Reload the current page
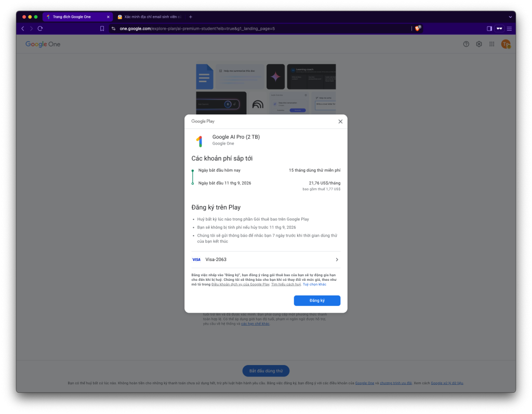This screenshot has height=414, width=532. click(40, 29)
